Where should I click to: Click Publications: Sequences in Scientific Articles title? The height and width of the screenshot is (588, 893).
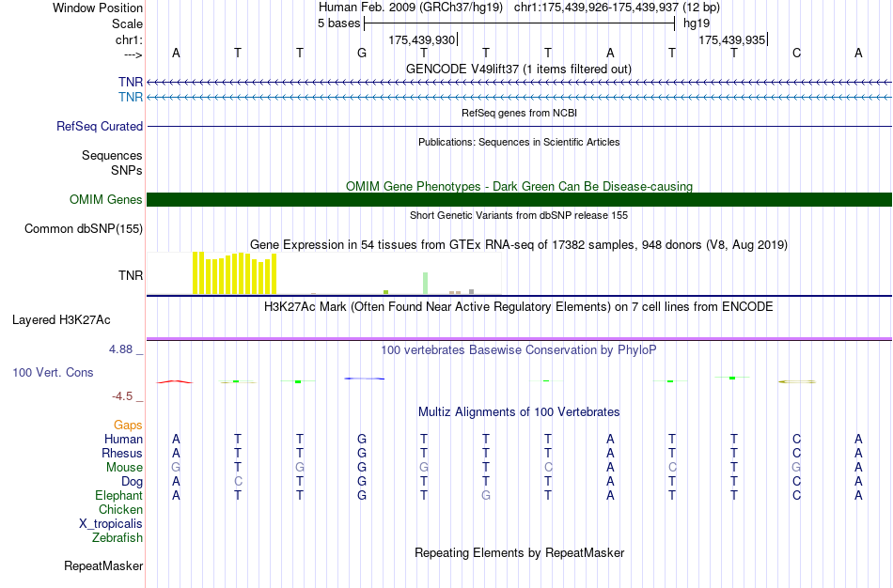[519, 142]
